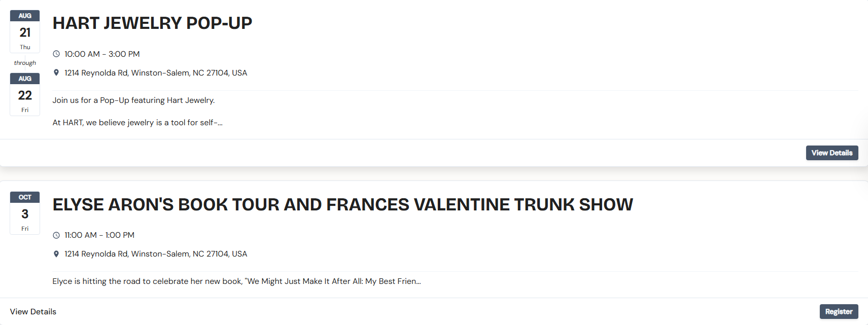868x325 pixels.
Task: Click the 'Elyce is hitting the road' description
Action: (236, 281)
